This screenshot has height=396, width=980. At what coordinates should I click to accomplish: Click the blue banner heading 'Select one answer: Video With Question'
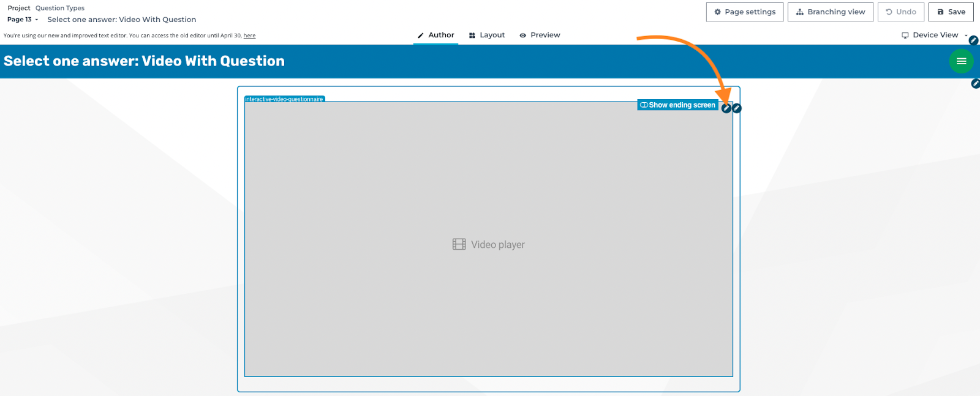(144, 61)
